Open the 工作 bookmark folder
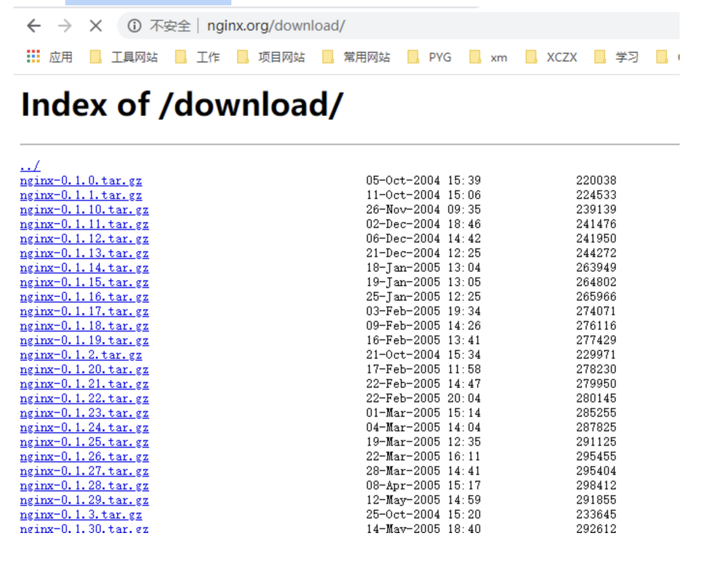728x578 pixels. pos(197,57)
